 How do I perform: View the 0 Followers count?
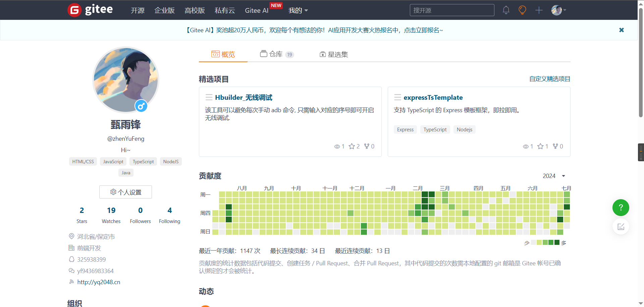pos(140,215)
